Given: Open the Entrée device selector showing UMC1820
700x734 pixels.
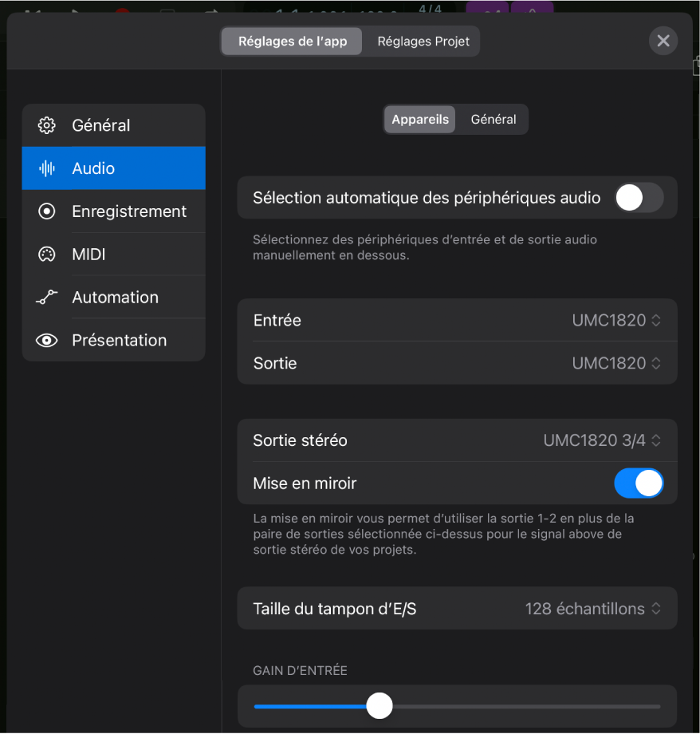Looking at the screenshot, I should click(x=614, y=320).
